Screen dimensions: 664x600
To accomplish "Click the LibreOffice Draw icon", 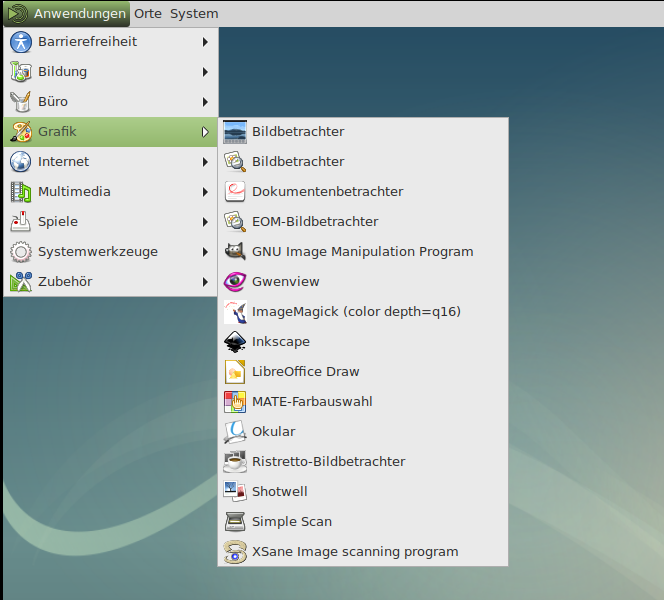I will 235,372.
